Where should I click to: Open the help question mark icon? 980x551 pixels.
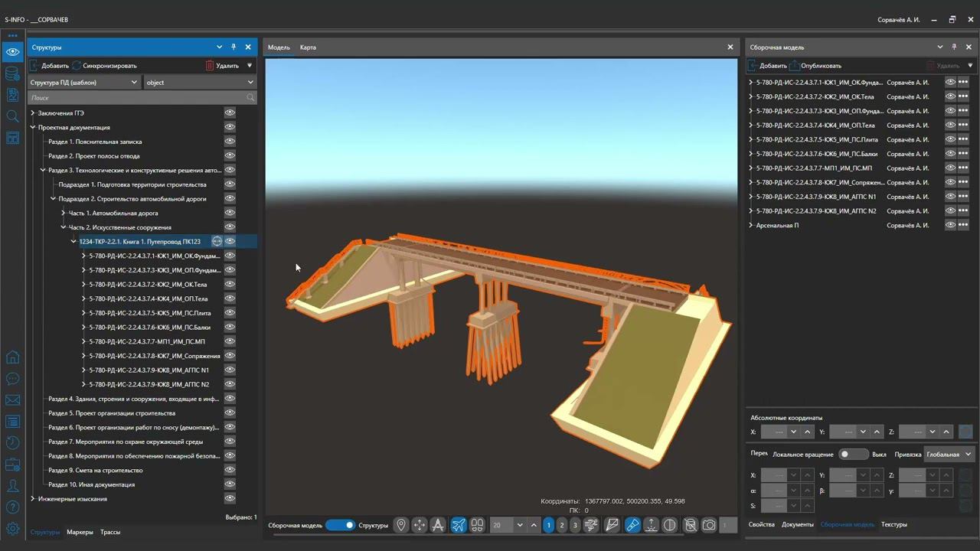tap(12, 507)
